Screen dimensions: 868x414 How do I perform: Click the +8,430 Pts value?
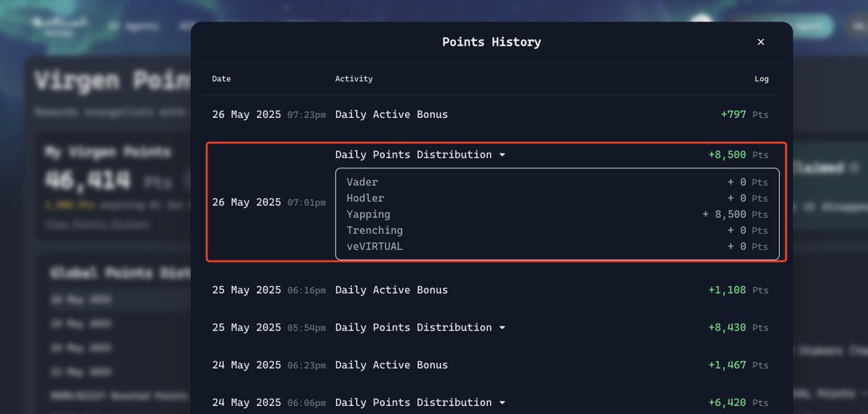(x=739, y=327)
